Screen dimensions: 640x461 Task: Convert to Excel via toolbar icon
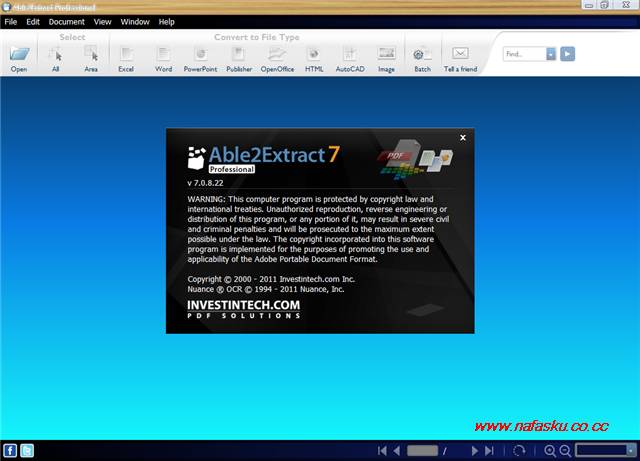[x=126, y=54]
